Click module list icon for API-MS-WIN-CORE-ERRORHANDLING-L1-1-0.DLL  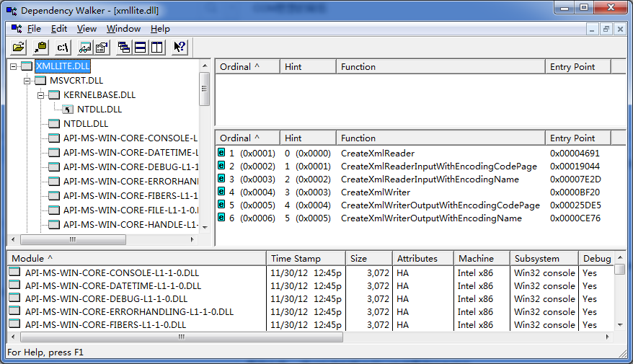[x=14, y=311]
